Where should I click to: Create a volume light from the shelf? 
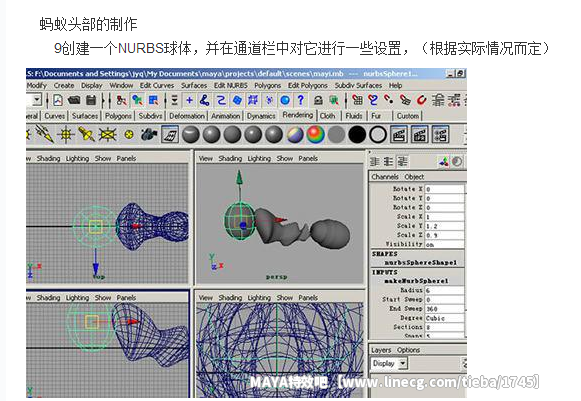129,135
